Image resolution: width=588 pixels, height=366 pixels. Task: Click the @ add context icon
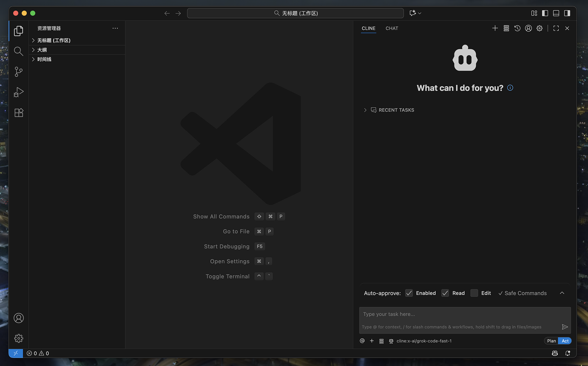[x=362, y=341]
